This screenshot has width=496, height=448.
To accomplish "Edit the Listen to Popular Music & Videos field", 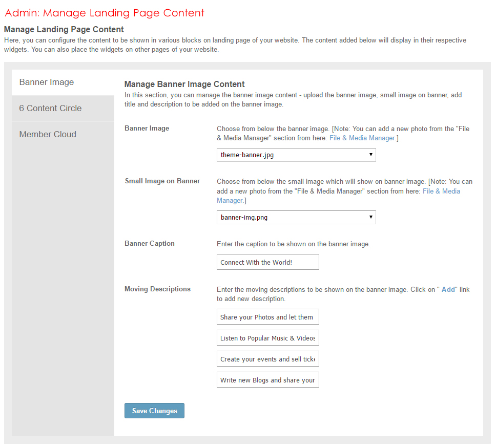I will point(267,338).
